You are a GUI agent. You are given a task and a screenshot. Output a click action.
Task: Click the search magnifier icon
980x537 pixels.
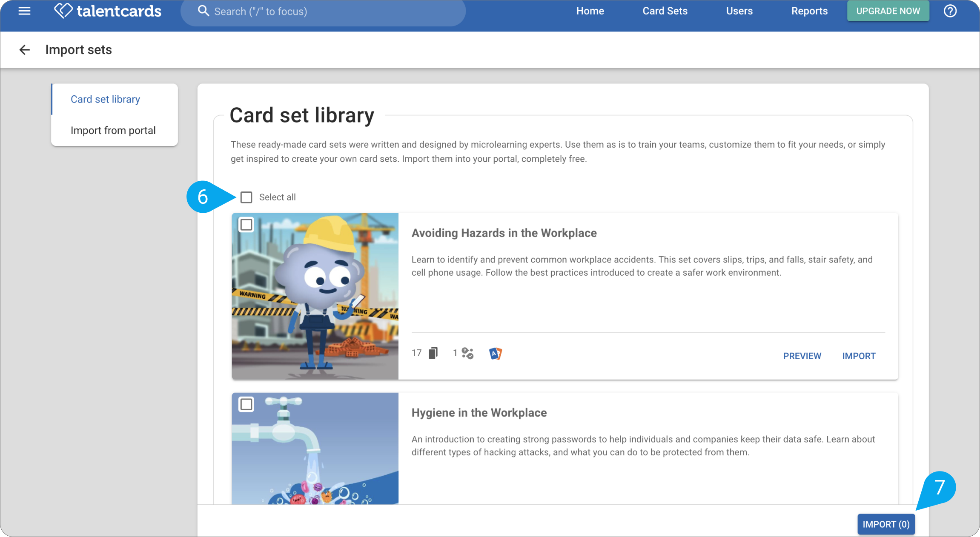[203, 11]
